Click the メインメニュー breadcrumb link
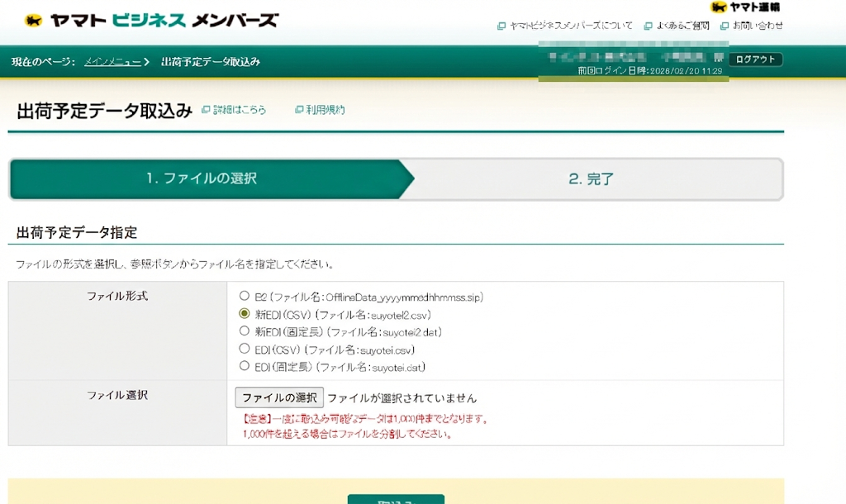The width and height of the screenshot is (846, 504). click(112, 62)
